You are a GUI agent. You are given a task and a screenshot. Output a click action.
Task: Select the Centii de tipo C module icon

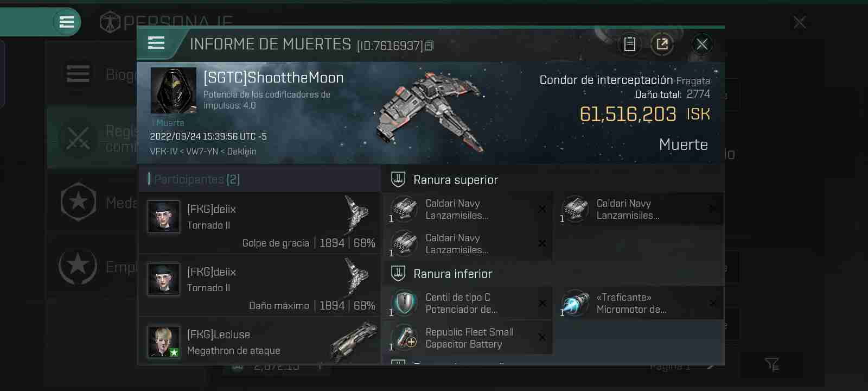pyautogui.click(x=405, y=304)
